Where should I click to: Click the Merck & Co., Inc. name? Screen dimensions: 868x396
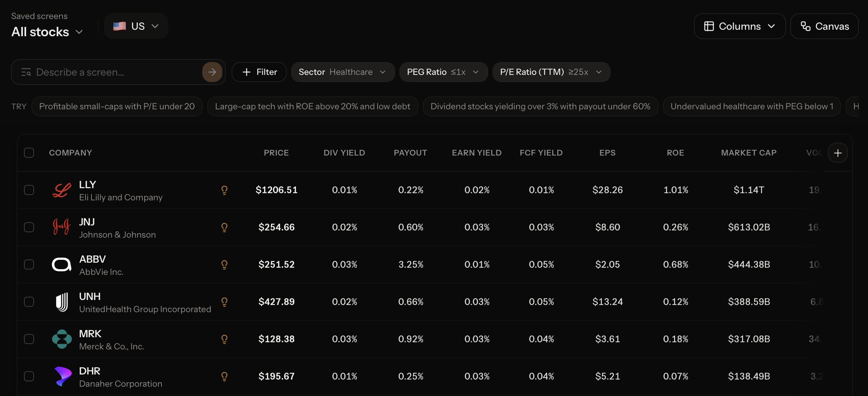(x=112, y=347)
